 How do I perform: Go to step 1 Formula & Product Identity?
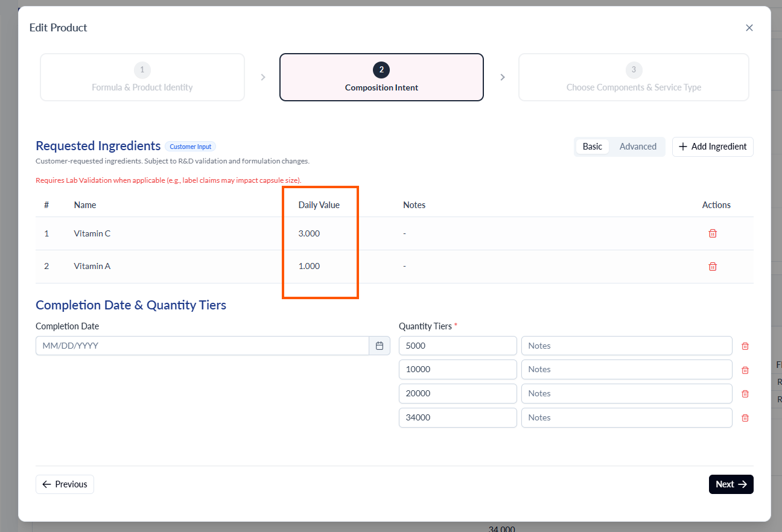coord(142,77)
